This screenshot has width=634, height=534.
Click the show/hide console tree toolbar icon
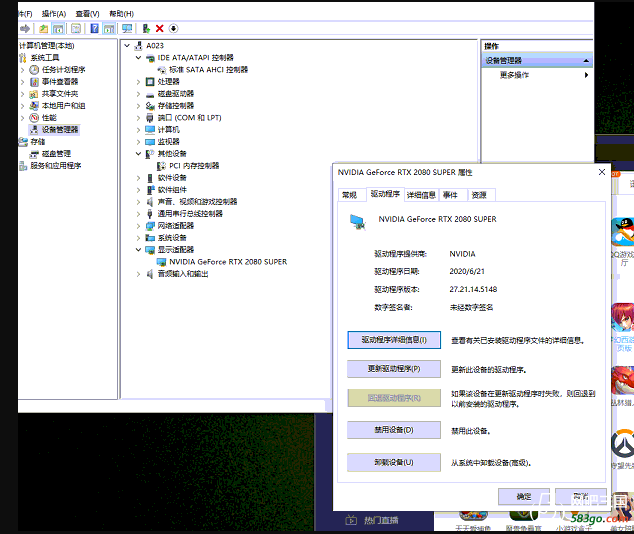click(58, 29)
